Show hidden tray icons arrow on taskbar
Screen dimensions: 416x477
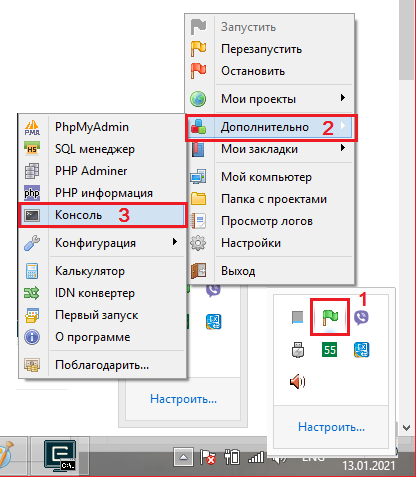[183, 457]
